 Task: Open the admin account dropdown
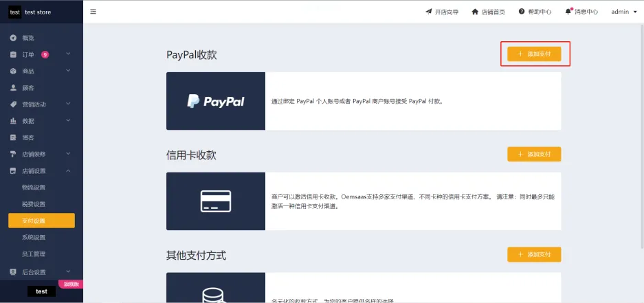624,12
